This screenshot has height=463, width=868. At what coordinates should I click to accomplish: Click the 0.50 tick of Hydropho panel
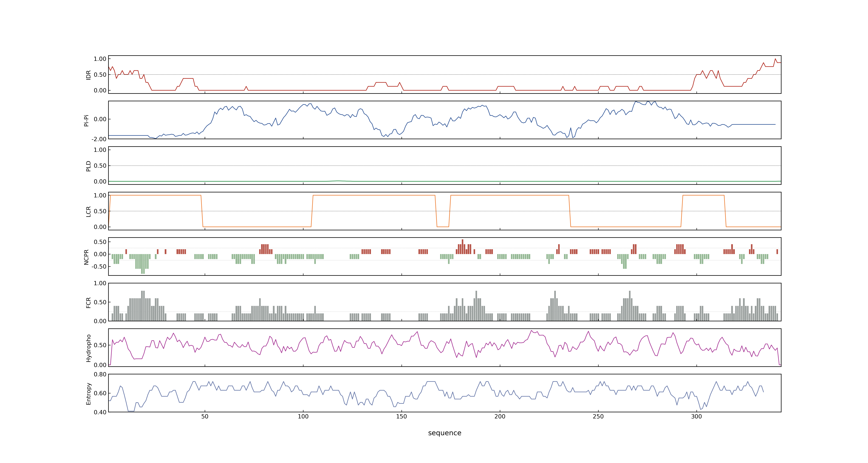click(100, 345)
